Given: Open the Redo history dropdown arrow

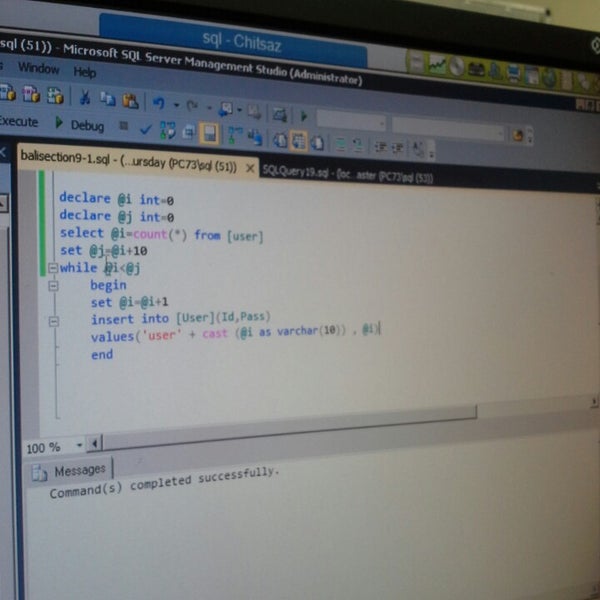Looking at the screenshot, I should tap(209, 108).
